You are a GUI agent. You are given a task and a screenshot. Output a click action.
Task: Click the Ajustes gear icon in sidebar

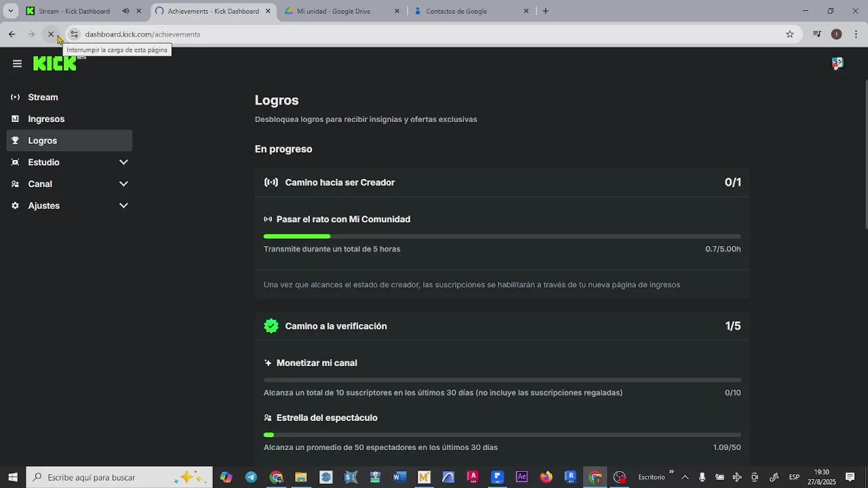15,205
